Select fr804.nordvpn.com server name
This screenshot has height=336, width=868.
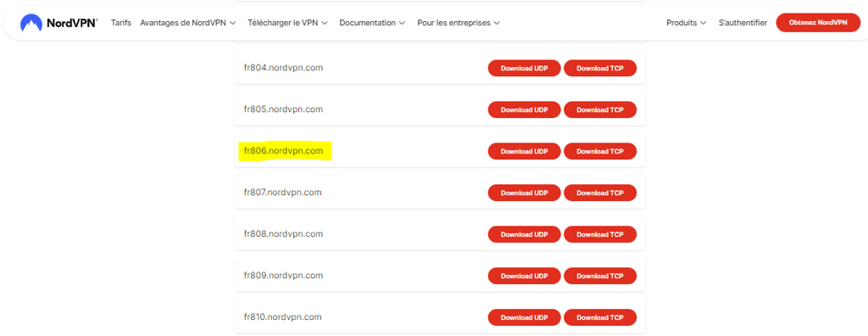(283, 68)
